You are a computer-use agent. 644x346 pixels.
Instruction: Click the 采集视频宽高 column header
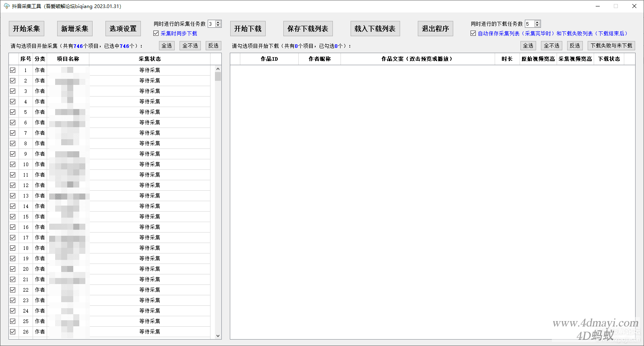tap(575, 59)
